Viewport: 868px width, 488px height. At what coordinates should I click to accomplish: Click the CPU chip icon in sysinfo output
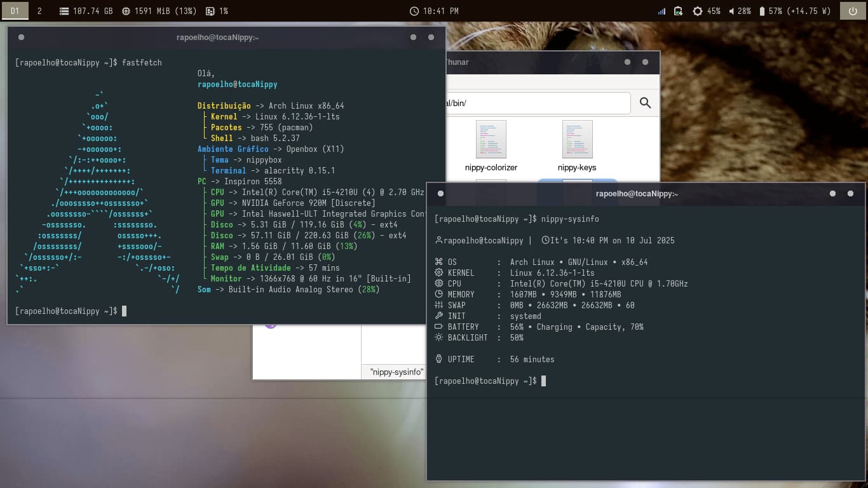438,283
